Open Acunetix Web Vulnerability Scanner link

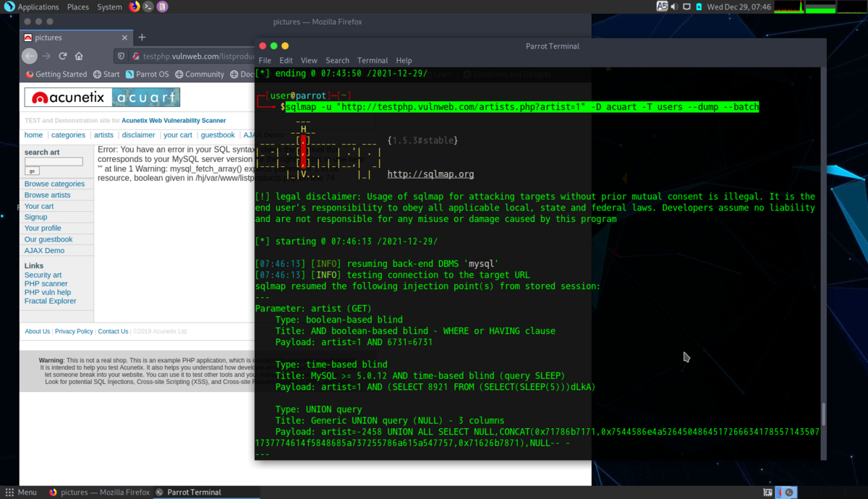[x=174, y=121]
